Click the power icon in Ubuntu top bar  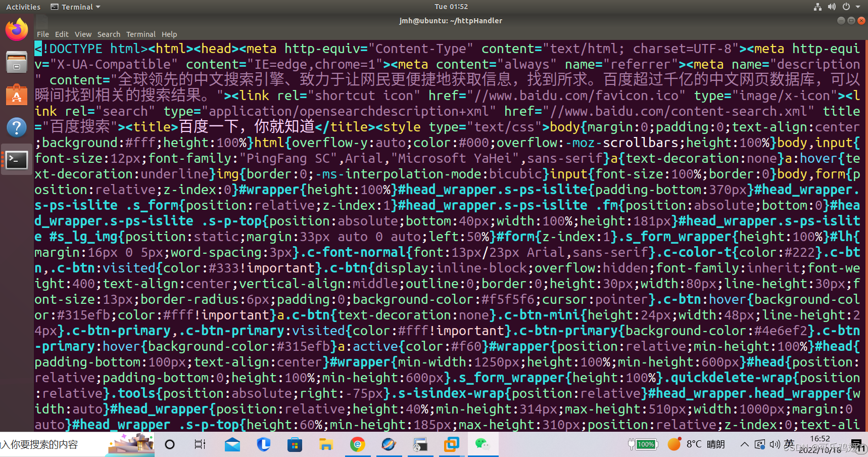point(846,7)
